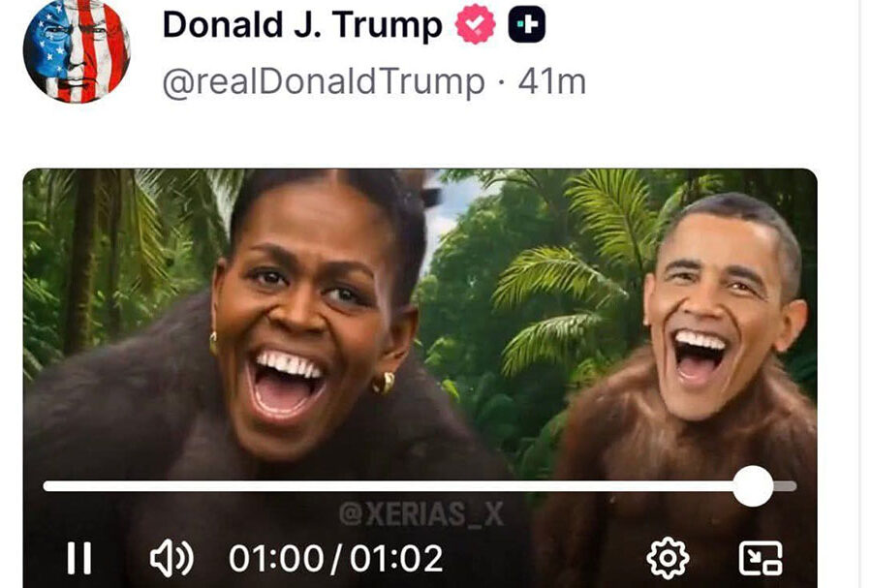872x588 pixels.
Task: Click the total duration 01:02 readout
Action: (396, 559)
